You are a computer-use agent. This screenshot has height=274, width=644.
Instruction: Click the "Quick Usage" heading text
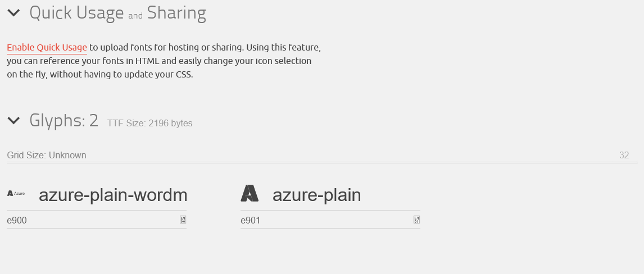[76, 13]
